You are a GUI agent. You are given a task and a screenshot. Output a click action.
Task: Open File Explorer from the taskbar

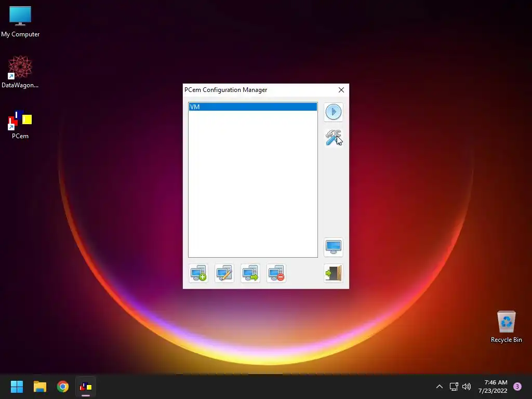tap(39, 387)
